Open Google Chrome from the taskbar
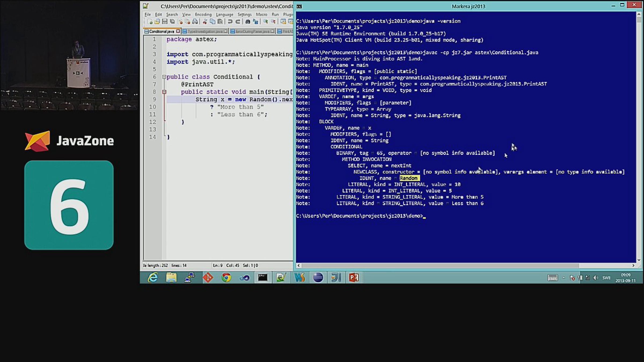The image size is (644, 362). [226, 278]
